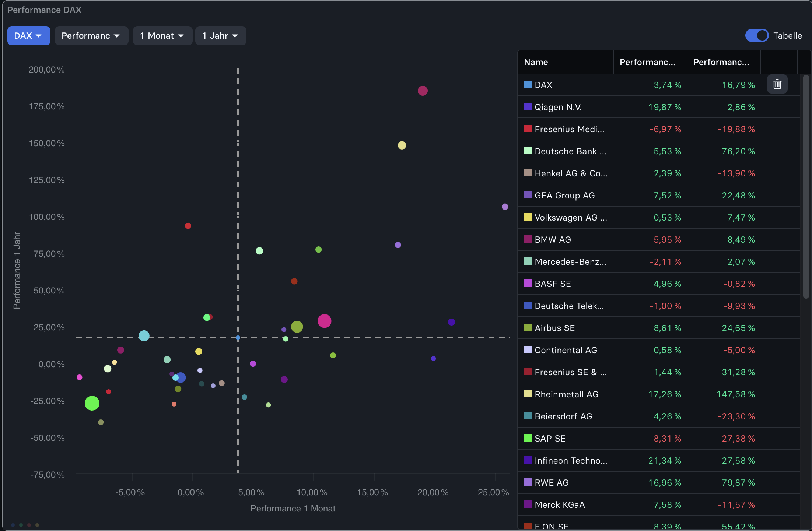This screenshot has height=531, width=812.
Task: Click the Infineon Techno... indicator icon
Action: (x=528, y=460)
